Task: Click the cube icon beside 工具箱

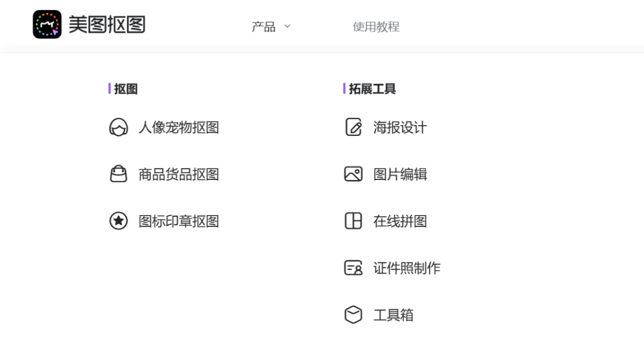Action: pos(353,315)
